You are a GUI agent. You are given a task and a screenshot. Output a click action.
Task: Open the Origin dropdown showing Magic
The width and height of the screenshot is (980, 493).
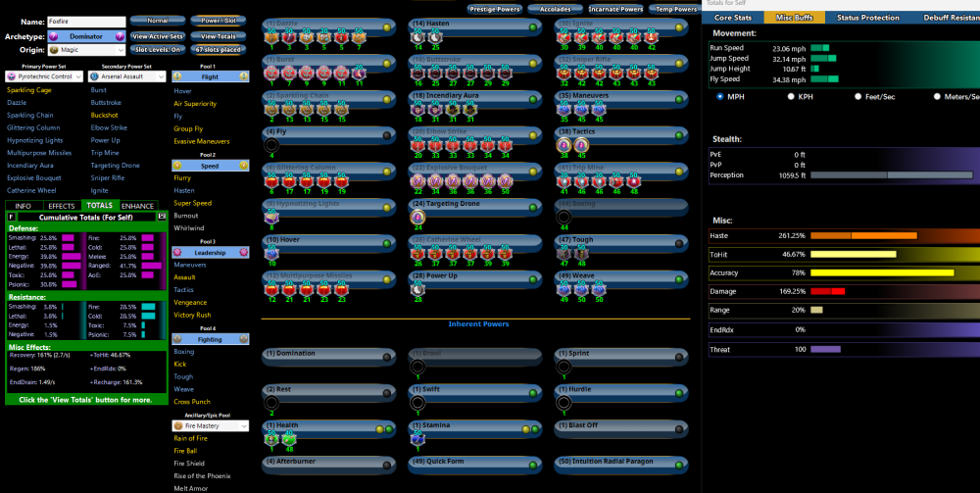(x=86, y=50)
